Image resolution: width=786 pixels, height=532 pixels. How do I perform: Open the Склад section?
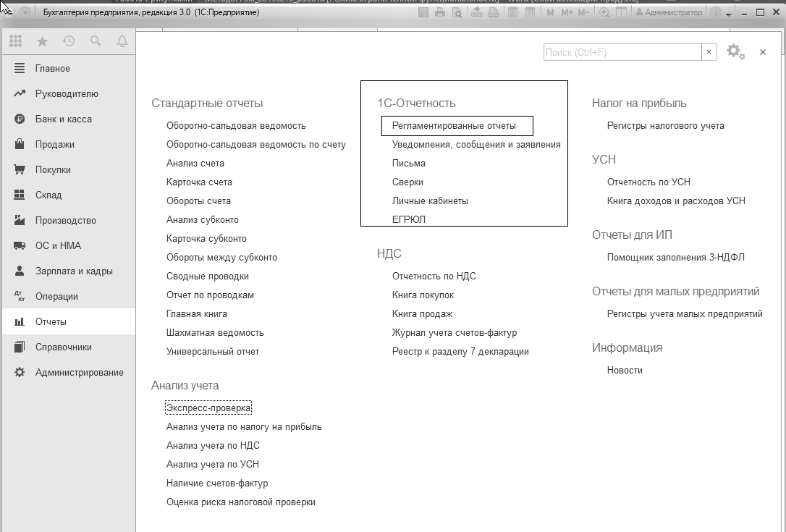[68, 195]
